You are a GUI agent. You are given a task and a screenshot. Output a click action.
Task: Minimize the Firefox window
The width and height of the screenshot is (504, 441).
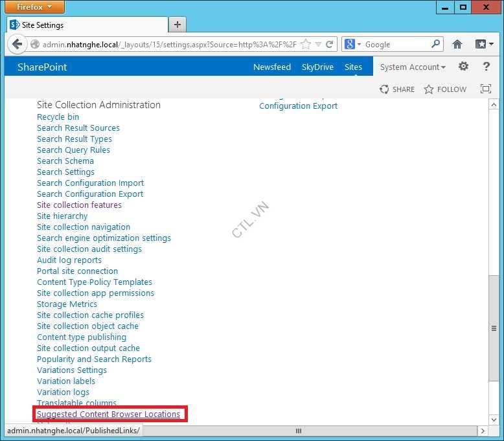(x=445, y=7)
